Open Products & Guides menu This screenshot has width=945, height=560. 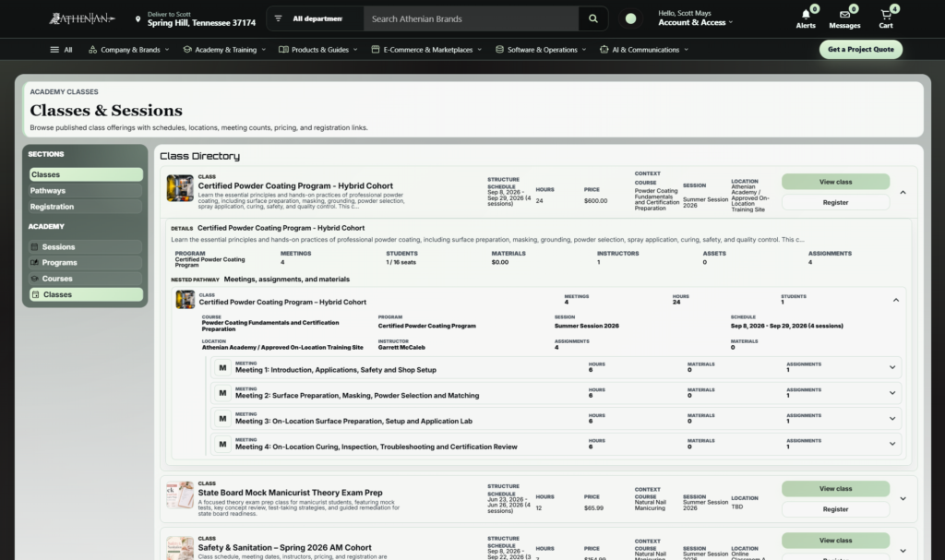point(318,50)
